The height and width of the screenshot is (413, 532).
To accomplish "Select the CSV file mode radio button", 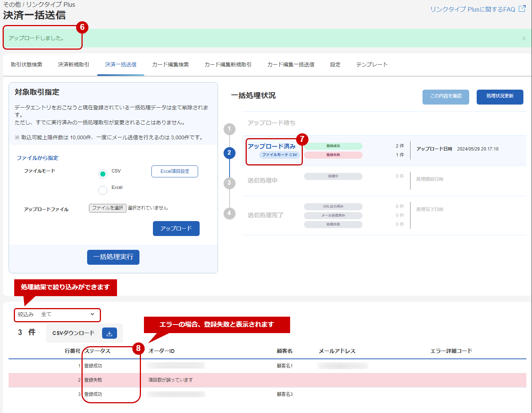I will [103, 174].
